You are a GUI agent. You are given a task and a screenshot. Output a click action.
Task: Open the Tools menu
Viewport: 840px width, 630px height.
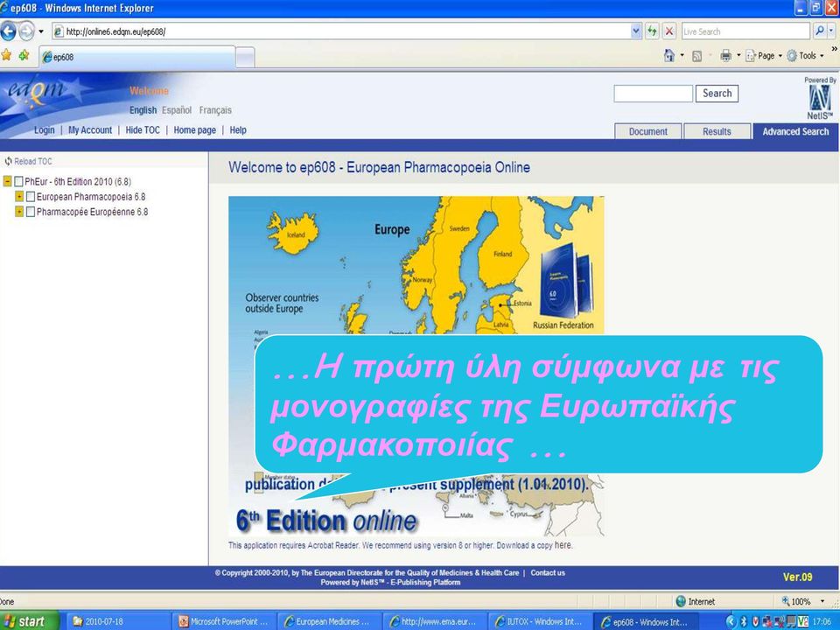click(x=805, y=56)
